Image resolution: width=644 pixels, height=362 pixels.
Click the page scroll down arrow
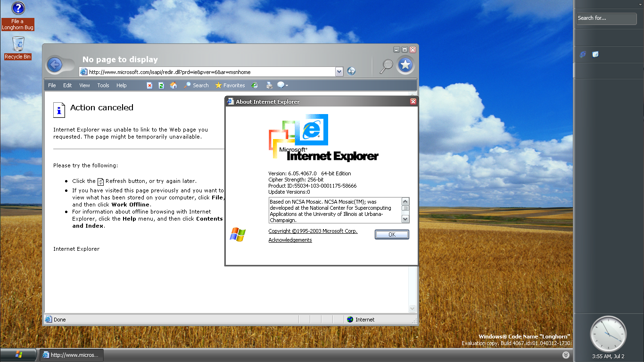click(x=413, y=308)
